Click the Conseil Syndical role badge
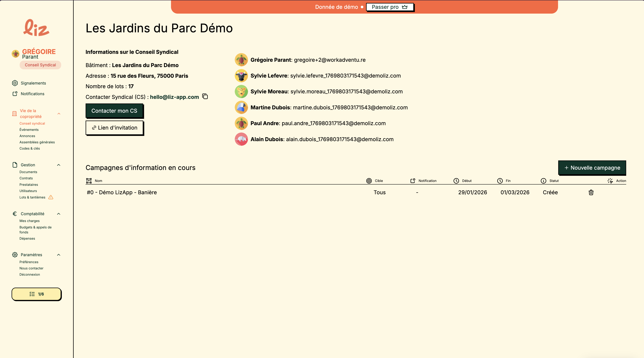The height and width of the screenshot is (358, 644). click(40, 65)
